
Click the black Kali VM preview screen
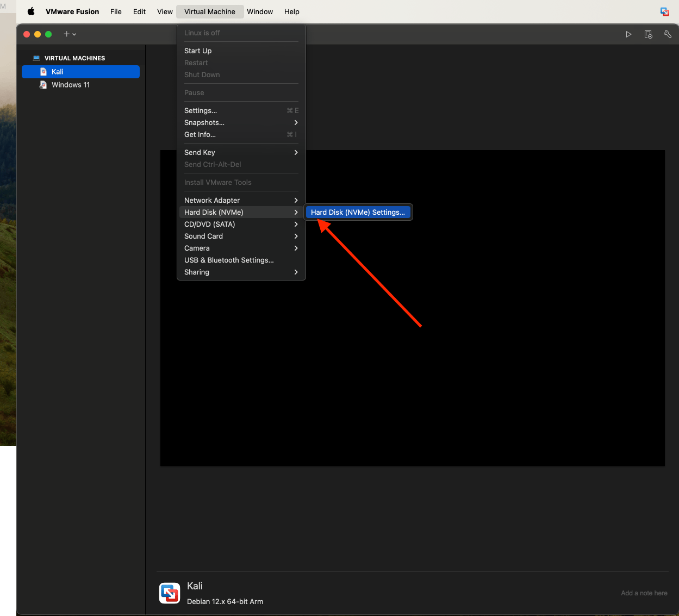[x=412, y=308]
